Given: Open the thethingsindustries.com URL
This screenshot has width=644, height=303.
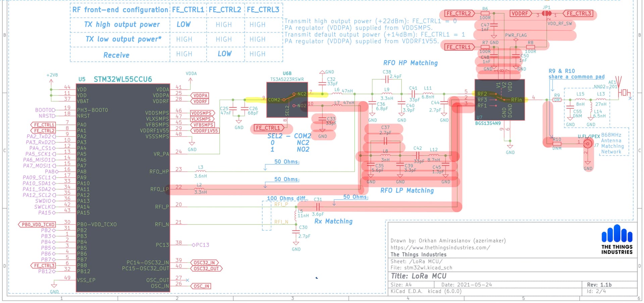Looking at the screenshot, I should (x=440, y=248).
